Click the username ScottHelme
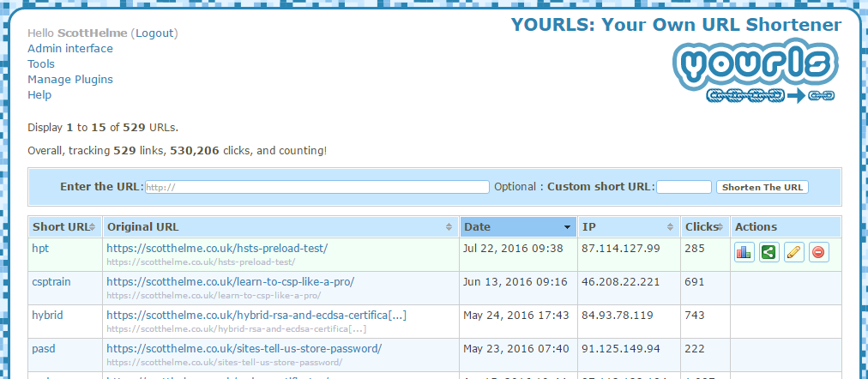Viewport: 868px width, 379px height. [x=93, y=33]
